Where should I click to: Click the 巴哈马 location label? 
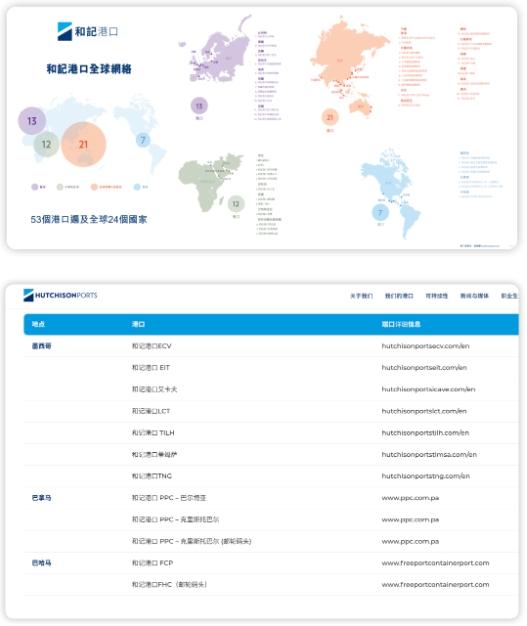click(x=42, y=563)
